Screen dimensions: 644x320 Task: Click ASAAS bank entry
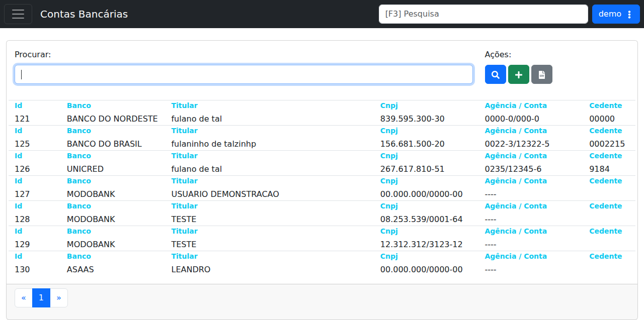(80, 270)
